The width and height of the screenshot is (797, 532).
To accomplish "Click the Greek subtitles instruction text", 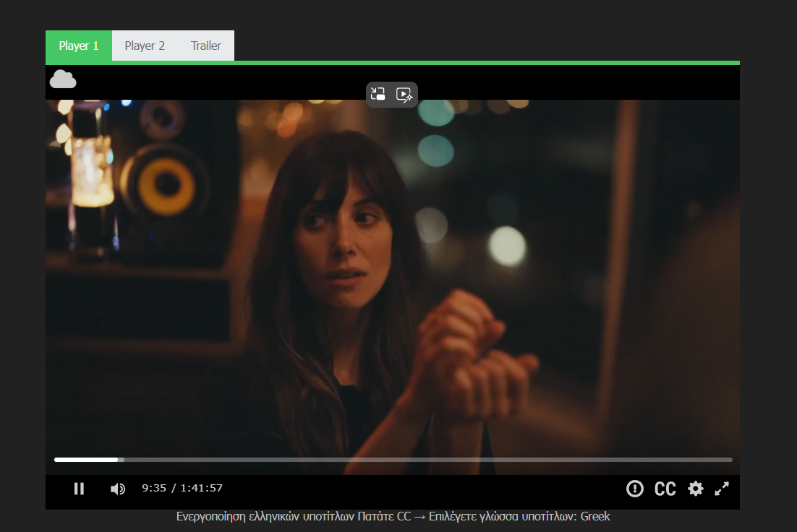I will pyautogui.click(x=393, y=516).
